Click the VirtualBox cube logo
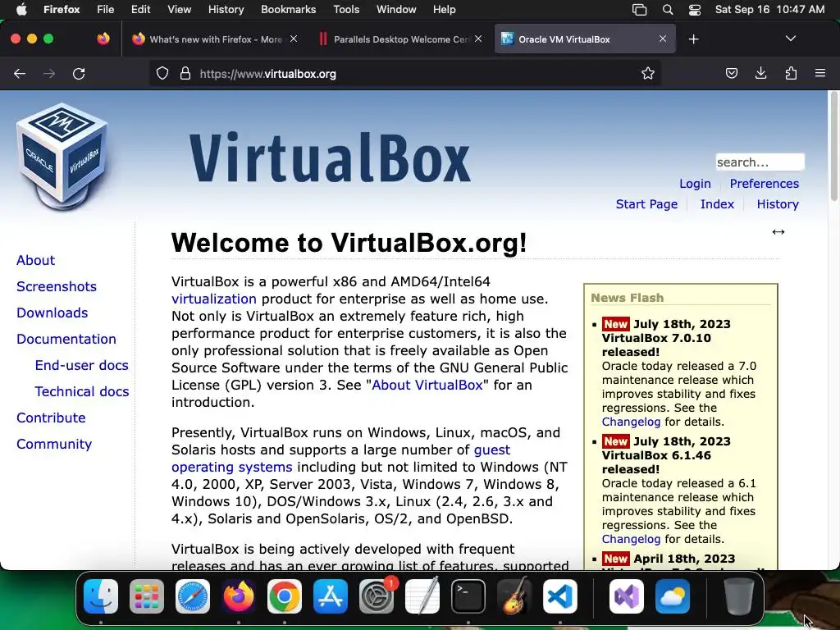This screenshot has height=630, width=840. pos(62,157)
